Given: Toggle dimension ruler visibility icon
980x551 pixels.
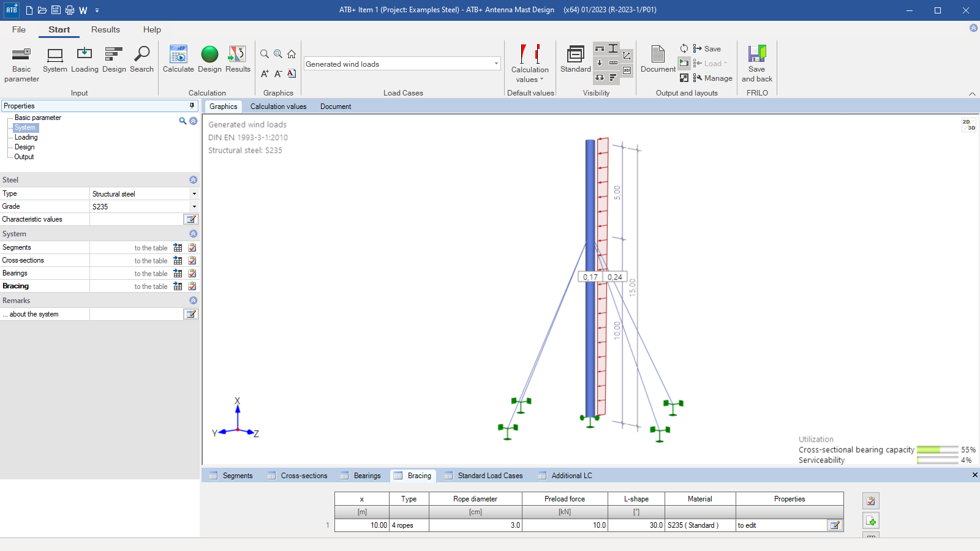Looking at the screenshot, I should (x=613, y=63).
